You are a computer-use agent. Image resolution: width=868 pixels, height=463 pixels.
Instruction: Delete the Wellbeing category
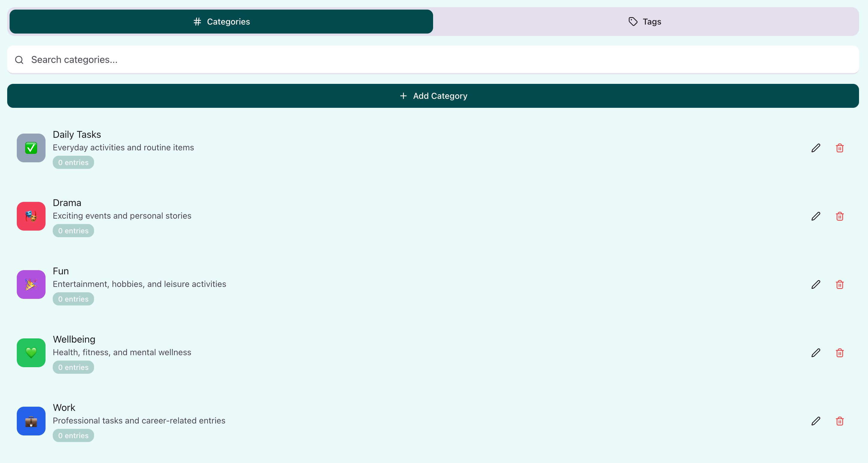tap(839, 353)
